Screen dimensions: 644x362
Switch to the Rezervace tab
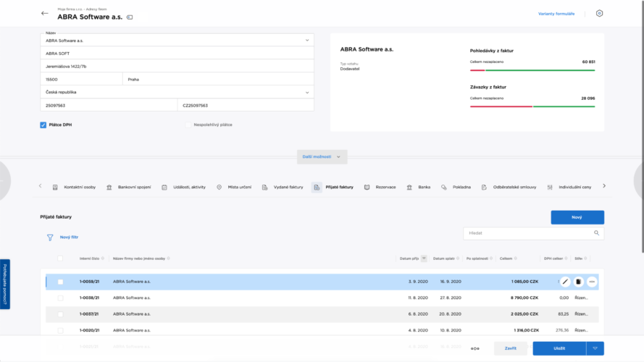tap(380, 188)
